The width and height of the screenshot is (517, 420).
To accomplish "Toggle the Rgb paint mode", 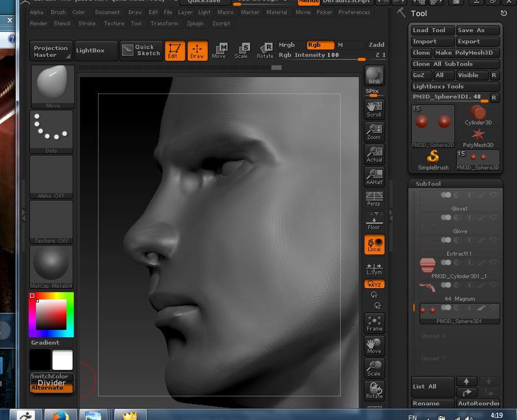I will click(320, 45).
